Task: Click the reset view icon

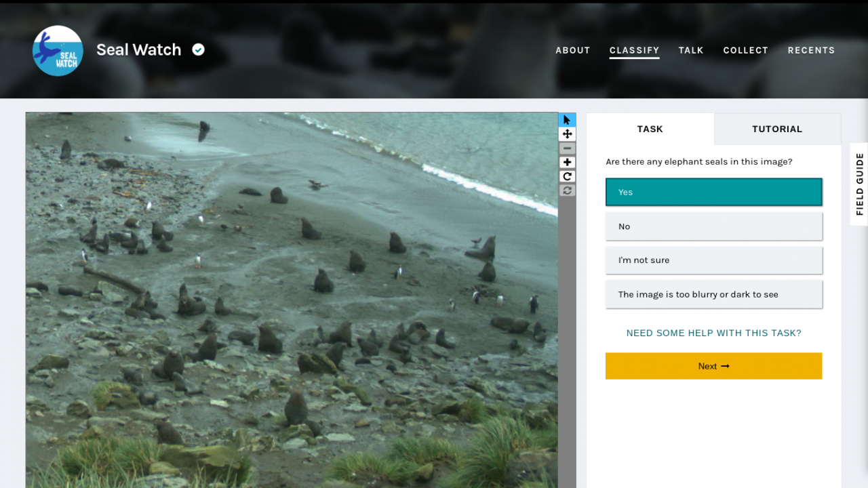Action: tap(567, 190)
